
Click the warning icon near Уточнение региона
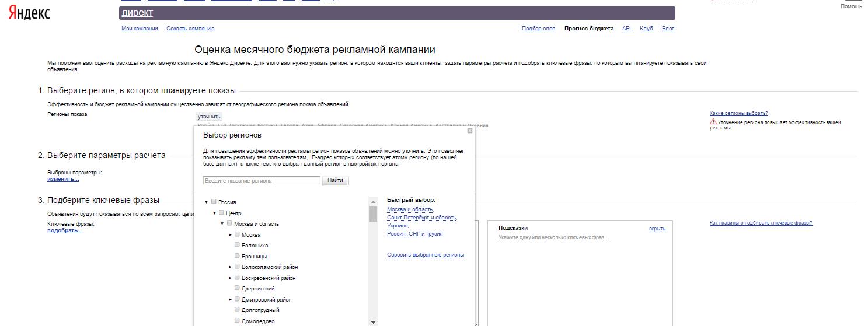(x=713, y=122)
